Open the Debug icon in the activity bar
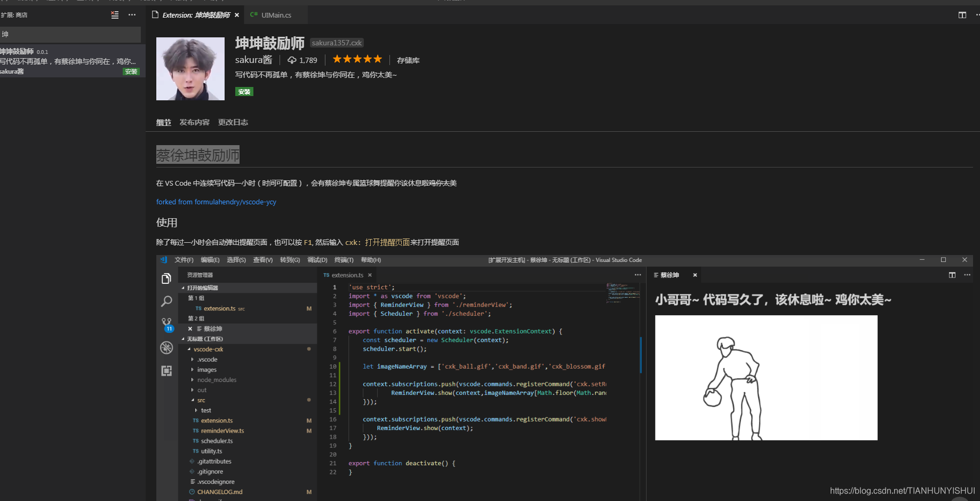The height and width of the screenshot is (501, 980). click(x=166, y=348)
